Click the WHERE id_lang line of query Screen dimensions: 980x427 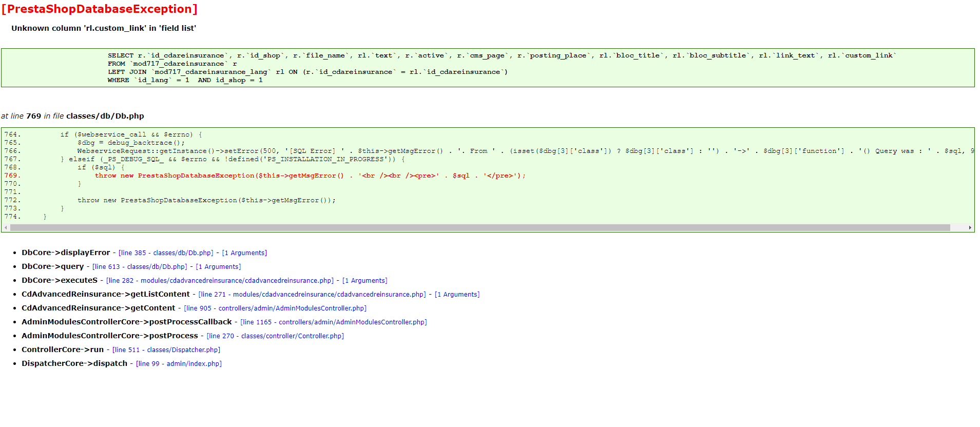[185, 80]
